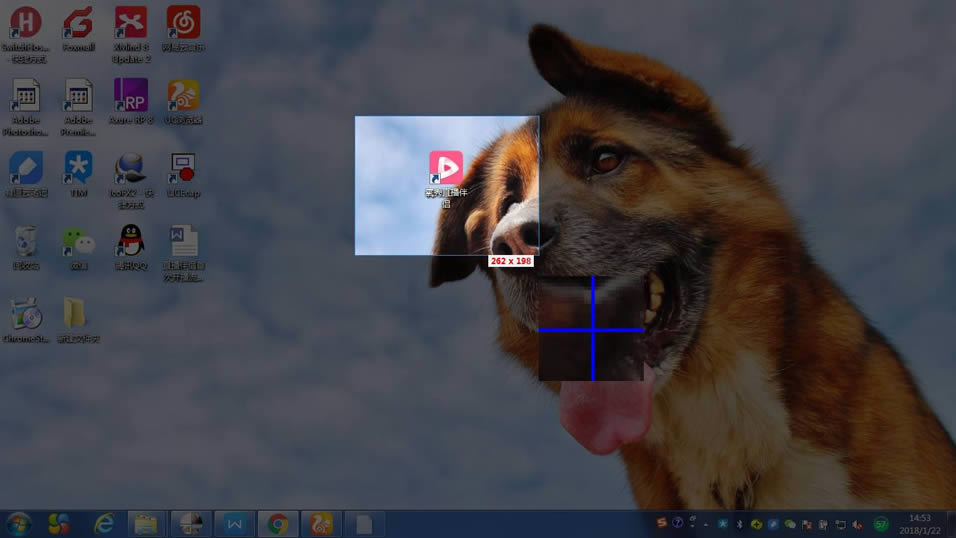Viewport: 956px width, 538px height.
Task: Click the pink video app icon in selection
Action: tap(446, 168)
